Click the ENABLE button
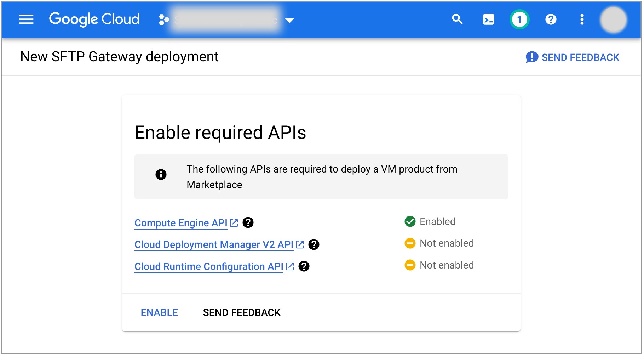This screenshot has width=644, height=355. pos(159,312)
